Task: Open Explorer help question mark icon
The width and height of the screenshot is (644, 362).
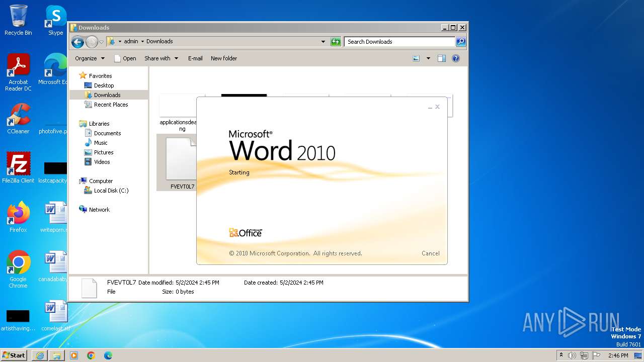Action: click(x=456, y=58)
